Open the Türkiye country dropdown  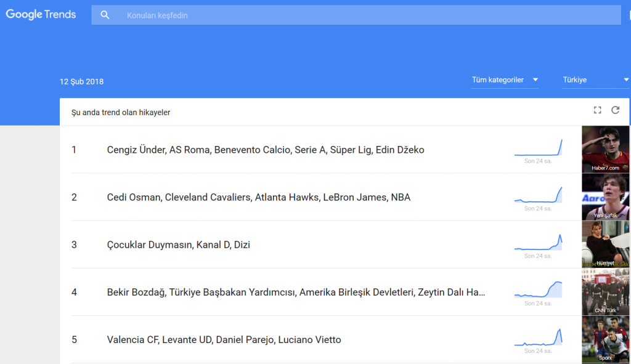(x=596, y=80)
